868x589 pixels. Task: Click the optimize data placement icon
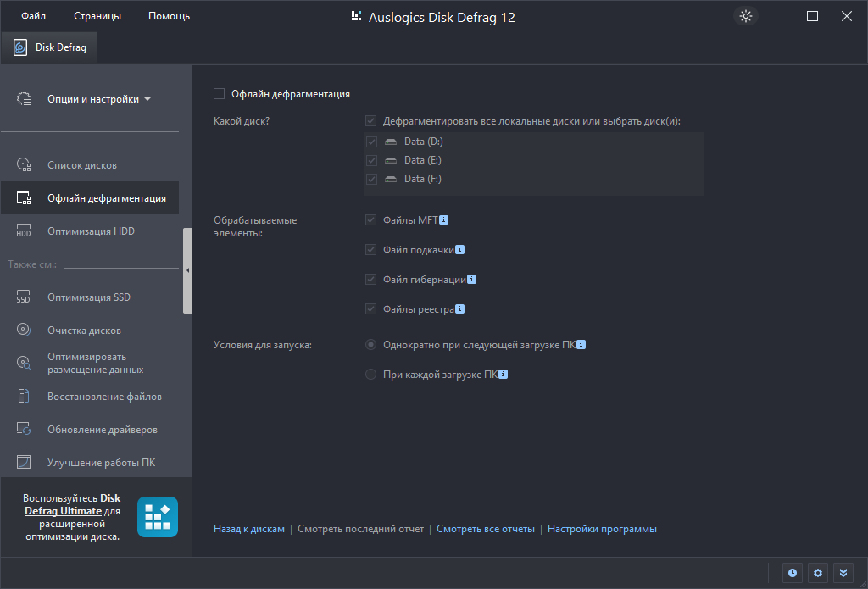24,363
